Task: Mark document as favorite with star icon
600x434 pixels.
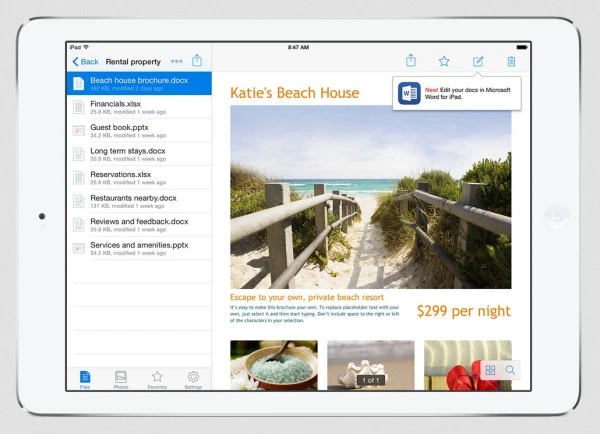Action: (444, 62)
